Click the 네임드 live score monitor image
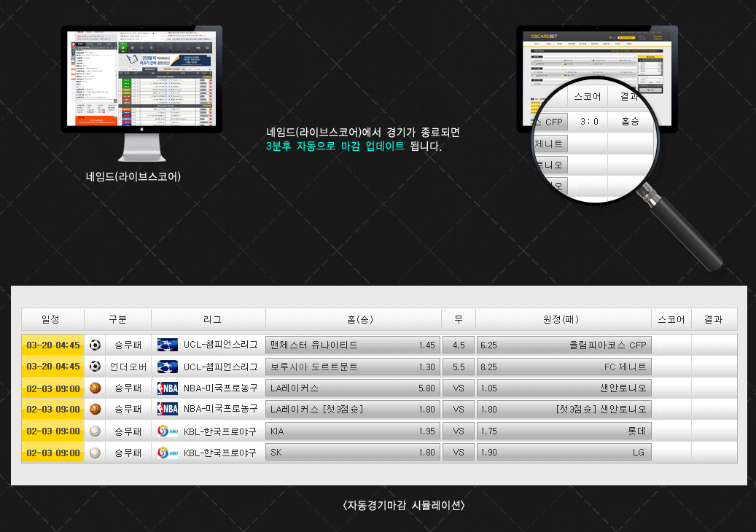The height and width of the screenshot is (532, 756). (141, 93)
